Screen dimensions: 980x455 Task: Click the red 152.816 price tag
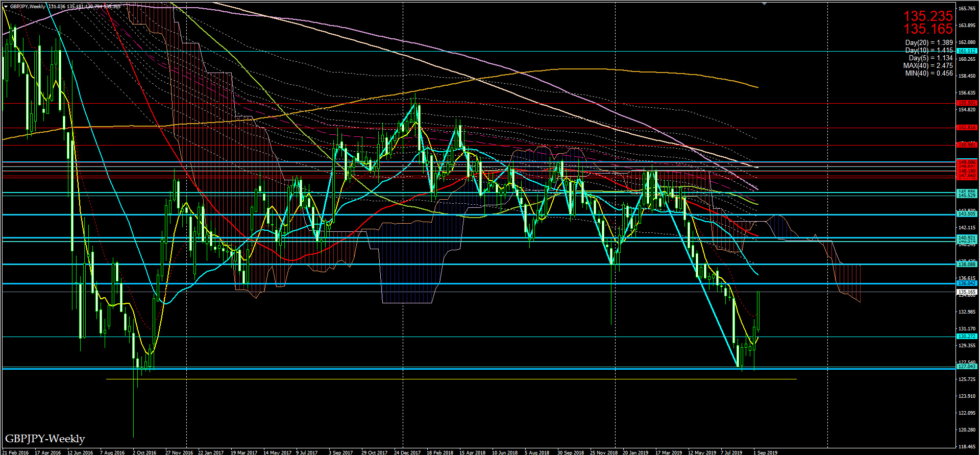click(967, 128)
